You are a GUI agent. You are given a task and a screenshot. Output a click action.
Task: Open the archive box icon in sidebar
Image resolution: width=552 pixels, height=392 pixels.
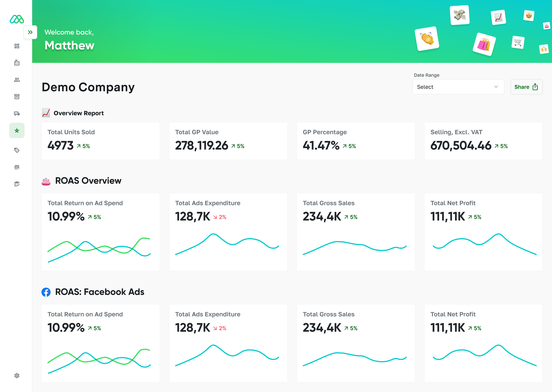coord(17,97)
